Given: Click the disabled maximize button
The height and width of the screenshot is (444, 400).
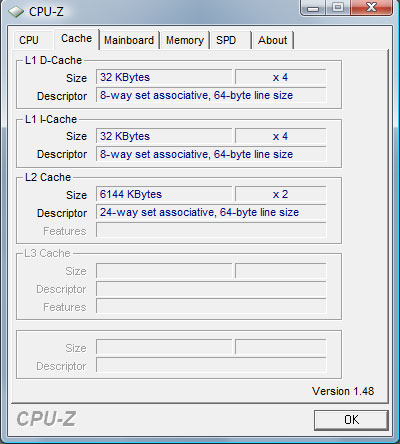Looking at the screenshot, I should click(338, 7).
